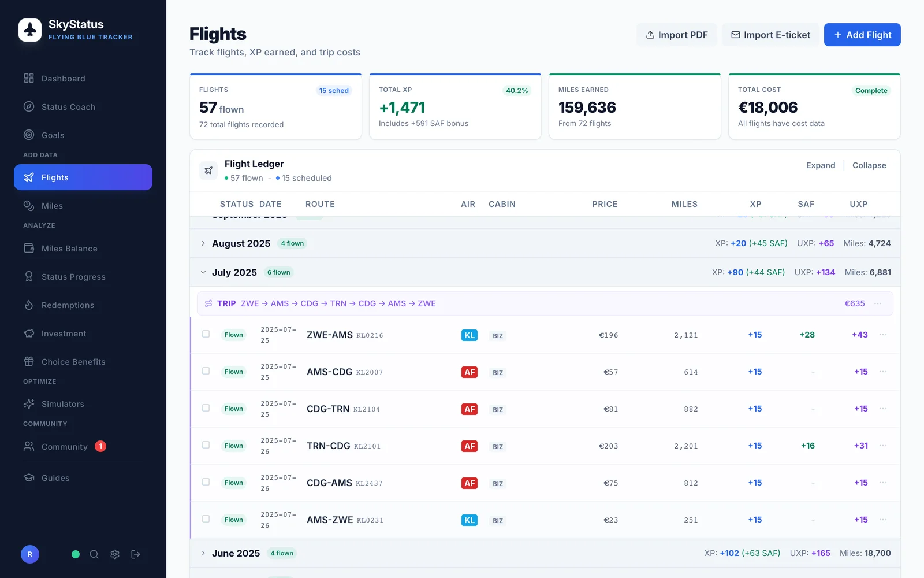Open Status Coach in the sidebar
This screenshot has height=578, width=924.
pos(83,107)
